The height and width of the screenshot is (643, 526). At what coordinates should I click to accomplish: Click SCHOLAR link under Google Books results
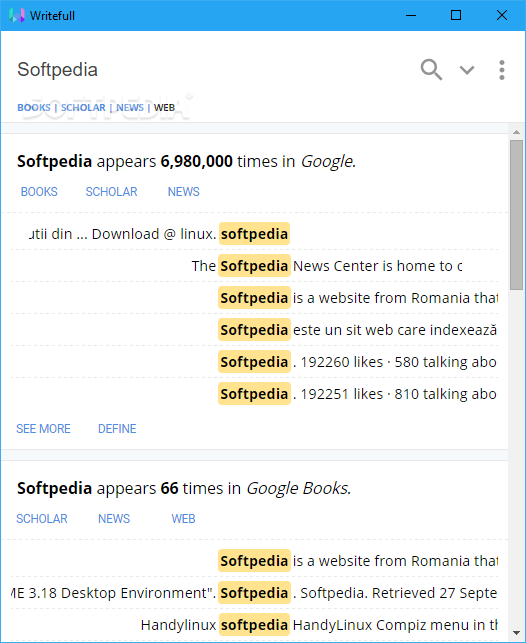42,519
